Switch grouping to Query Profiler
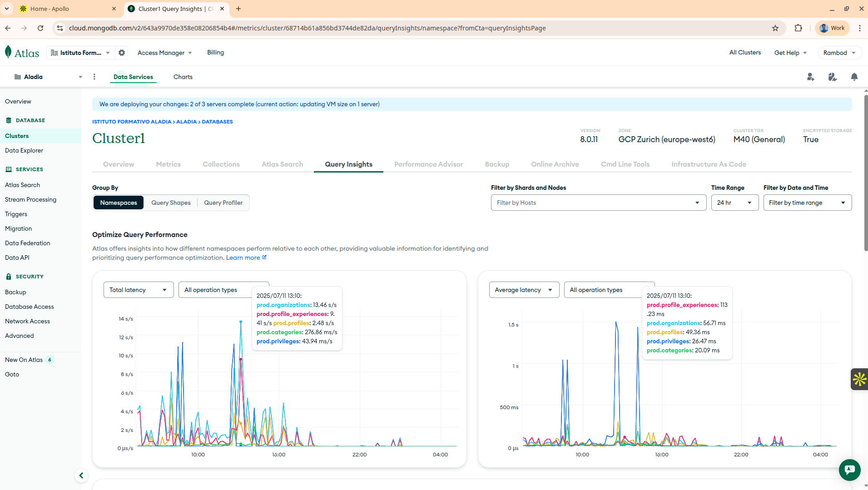868x490 pixels. pos(223,203)
